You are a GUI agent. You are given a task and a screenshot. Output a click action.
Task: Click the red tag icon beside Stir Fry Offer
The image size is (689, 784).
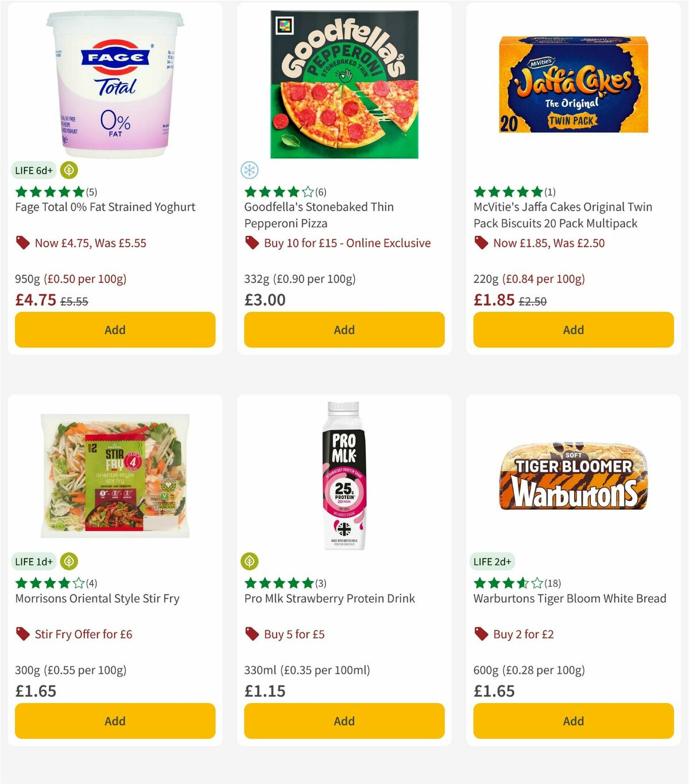(x=23, y=634)
